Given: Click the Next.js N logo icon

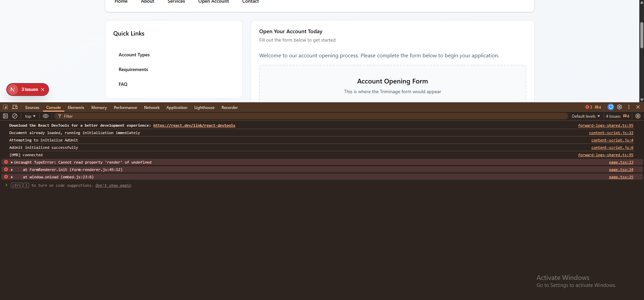Looking at the screenshot, I should pos(13,89).
